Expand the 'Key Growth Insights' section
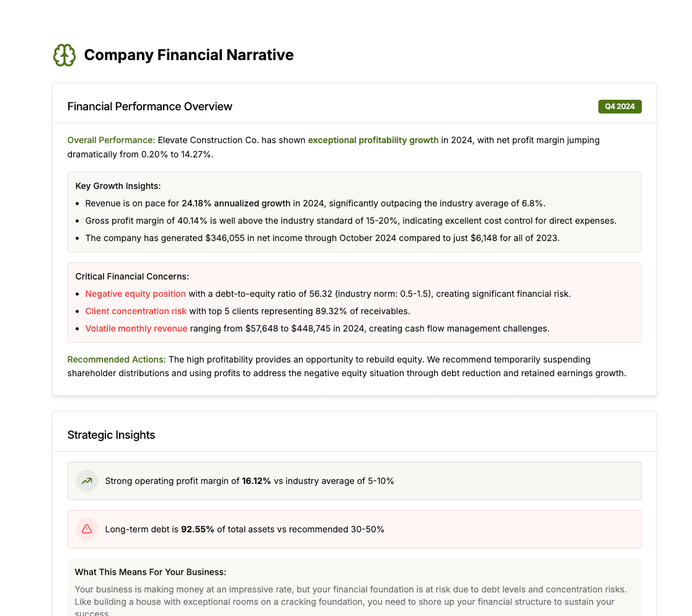Screen dimensions: 692x616 (x=118, y=185)
